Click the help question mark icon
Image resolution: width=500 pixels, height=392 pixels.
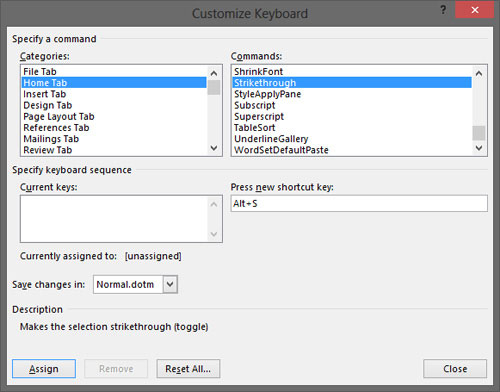tap(443, 10)
